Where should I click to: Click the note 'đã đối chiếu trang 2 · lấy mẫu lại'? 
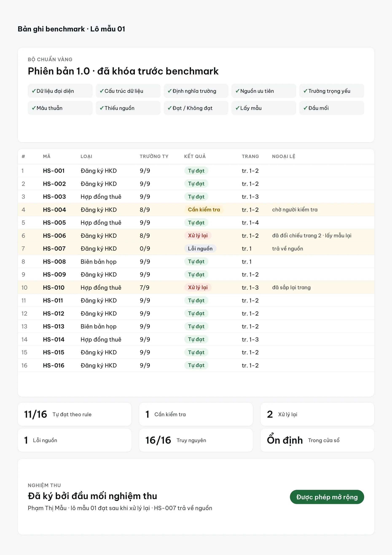[311, 235]
